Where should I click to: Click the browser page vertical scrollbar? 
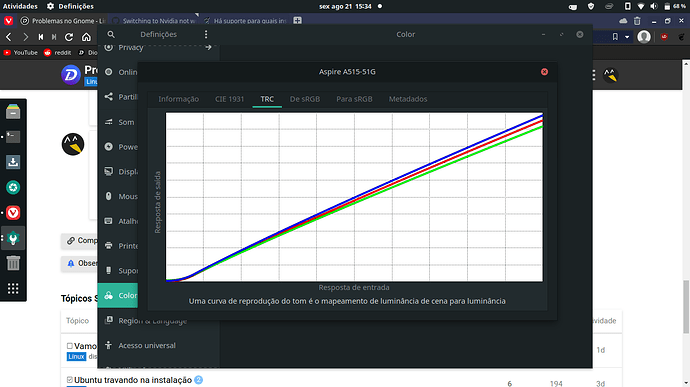pos(686,307)
